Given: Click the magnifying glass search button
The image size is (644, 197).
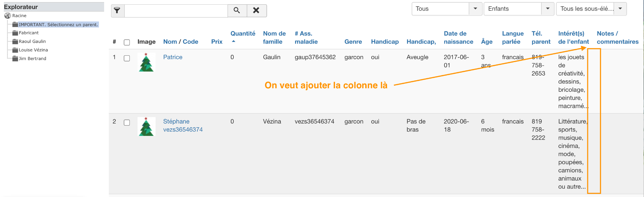Looking at the screenshot, I should (237, 10).
